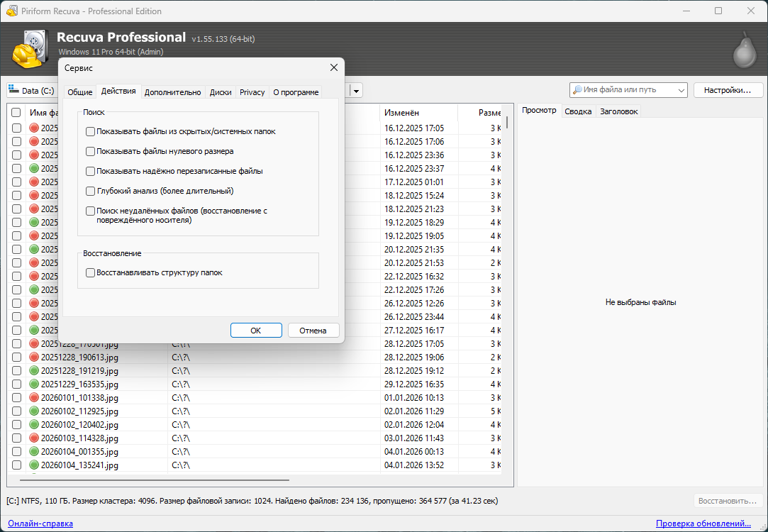Select file 20260103_114328.jpg
The width and height of the screenshot is (768, 532).
coord(79,438)
